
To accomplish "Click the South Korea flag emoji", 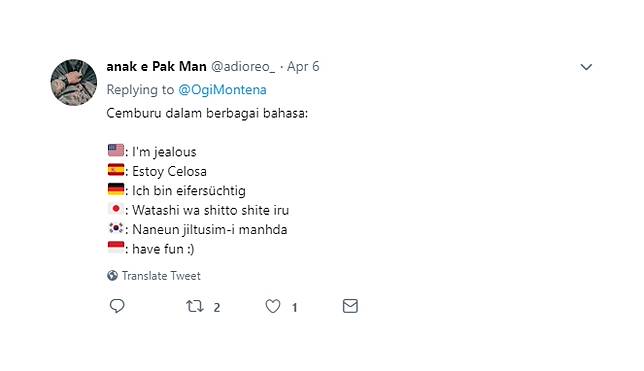I will 116,228.
